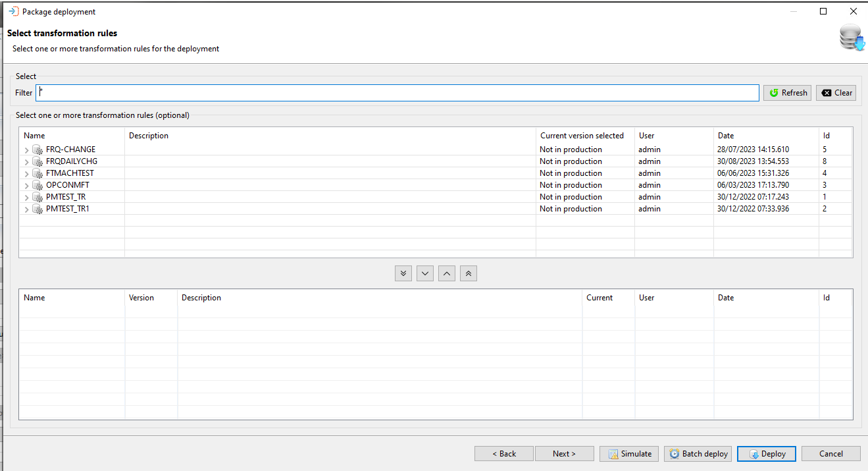The width and height of the screenshot is (868, 471).
Task: Click date 06/06/2023 15:31.326
Action: 753,173
